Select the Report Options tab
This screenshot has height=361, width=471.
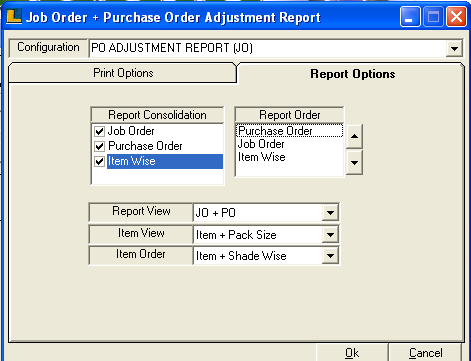352,74
